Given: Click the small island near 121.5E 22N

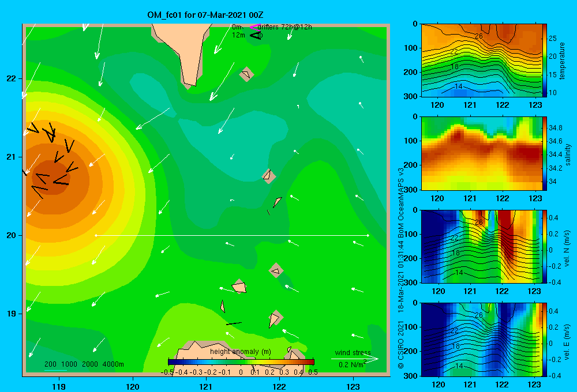Looking at the screenshot, I should click(246, 74).
